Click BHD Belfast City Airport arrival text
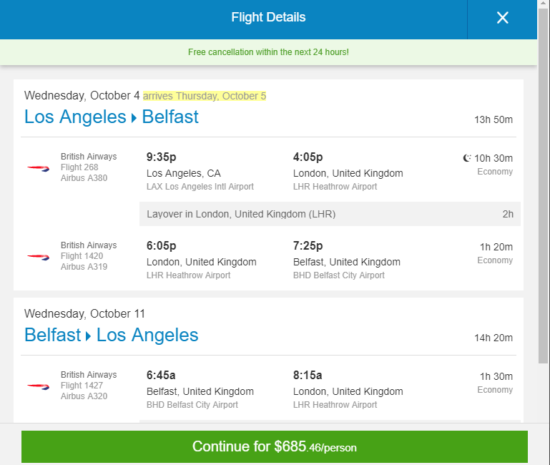This screenshot has width=550, height=465. coord(339,275)
